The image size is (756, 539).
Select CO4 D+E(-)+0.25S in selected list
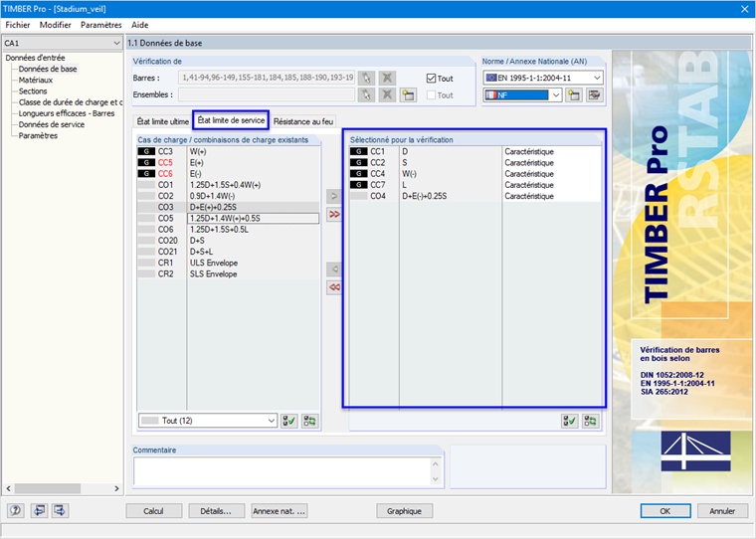474,196
